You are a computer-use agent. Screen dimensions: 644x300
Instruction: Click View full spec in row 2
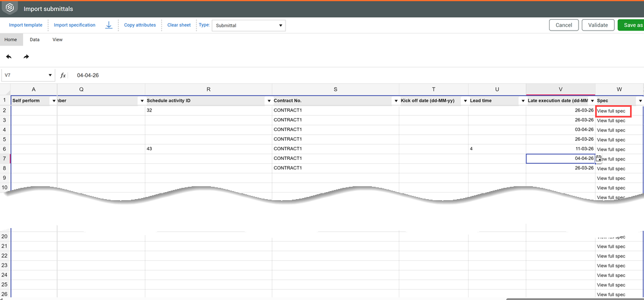tap(611, 111)
